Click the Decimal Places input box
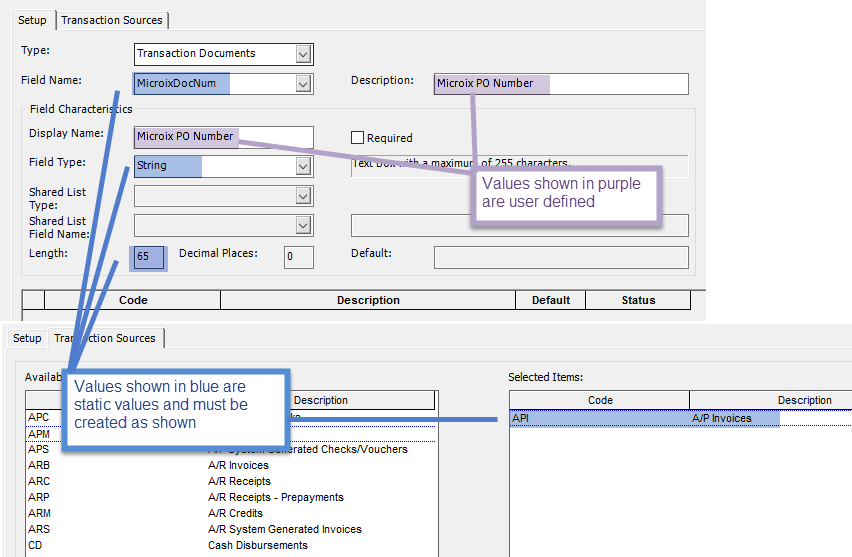852x557 pixels. coord(298,257)
